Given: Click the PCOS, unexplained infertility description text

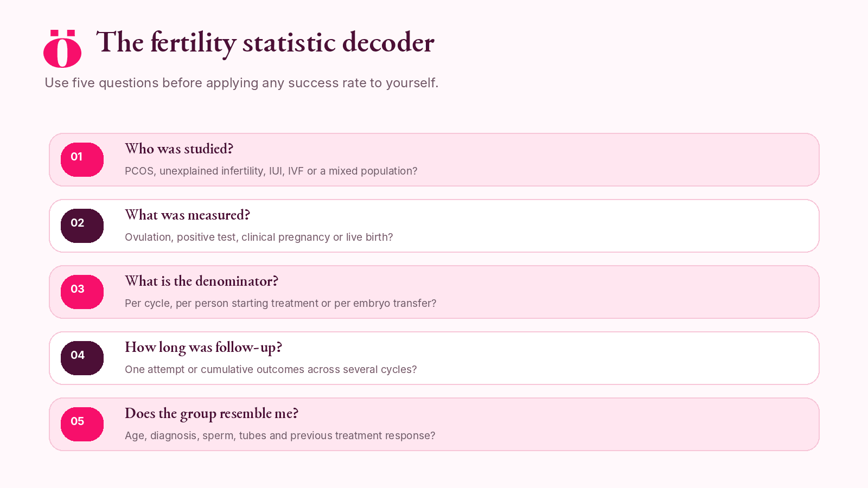Looking at the screenshot, I should click(x=271, y=171).
